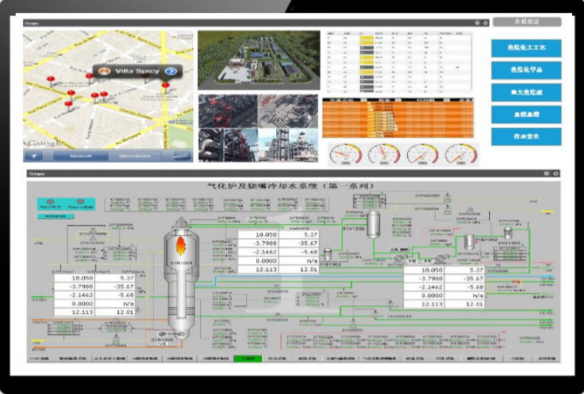
Task: Click the location arrow icon in map toolbar
Action: pos(34,156)
